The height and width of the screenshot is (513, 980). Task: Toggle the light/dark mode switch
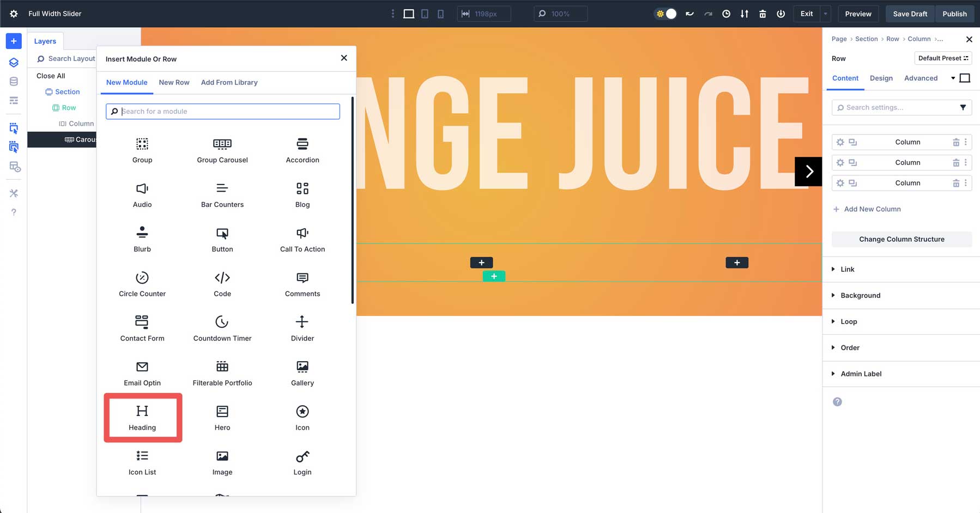[x=666, y=14]
